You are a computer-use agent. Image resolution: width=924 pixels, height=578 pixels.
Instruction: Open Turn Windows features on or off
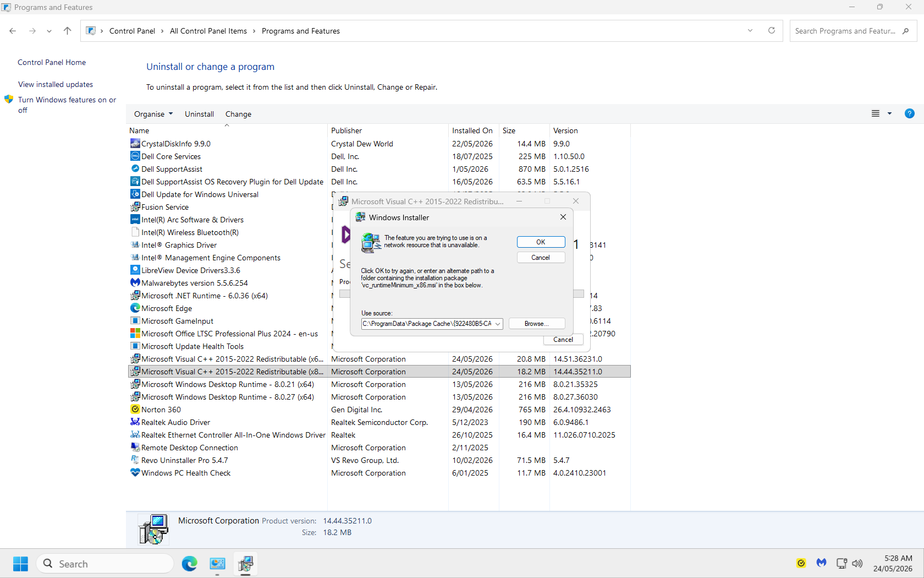pos(67,105)
